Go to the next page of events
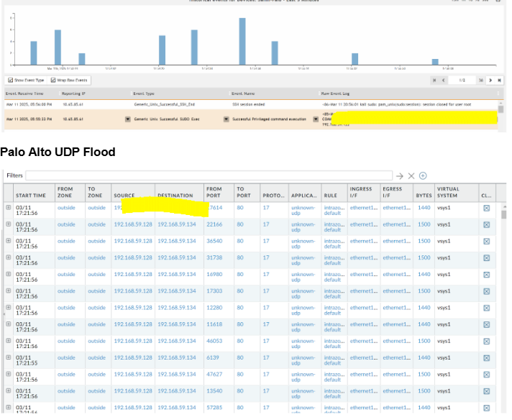This screenshot has height=420, width=512. [490, 80]
